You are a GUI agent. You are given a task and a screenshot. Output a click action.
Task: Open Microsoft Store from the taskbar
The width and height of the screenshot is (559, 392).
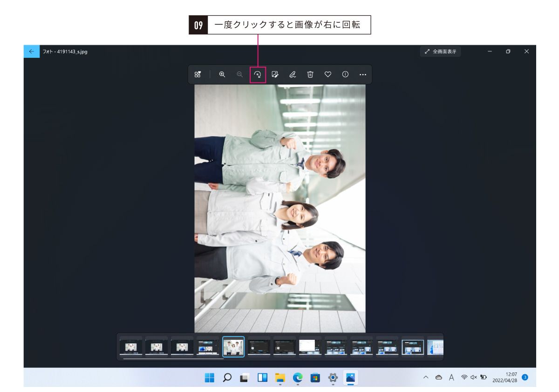[315, 378]
